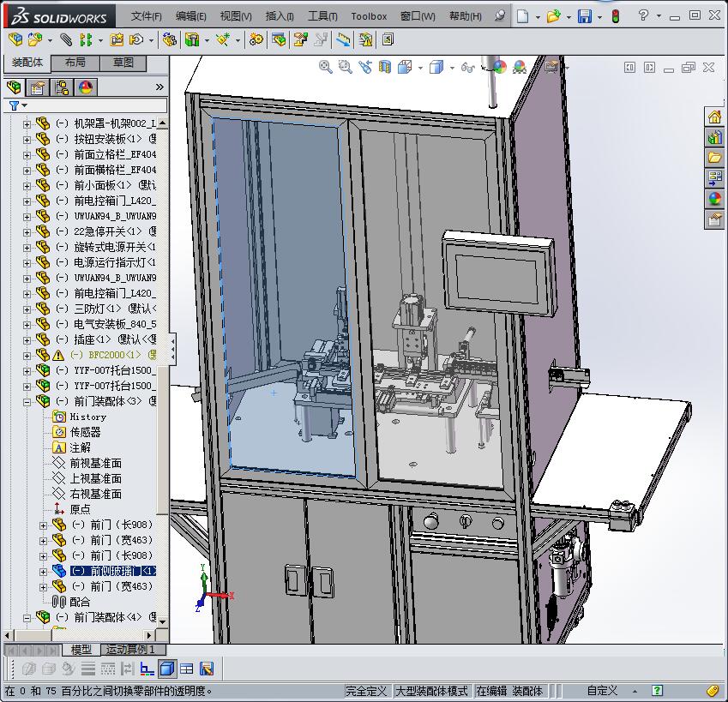Toggle 大型装配体模式 in the status bar
Screen dimensions: 728x702
pos(431,691)
